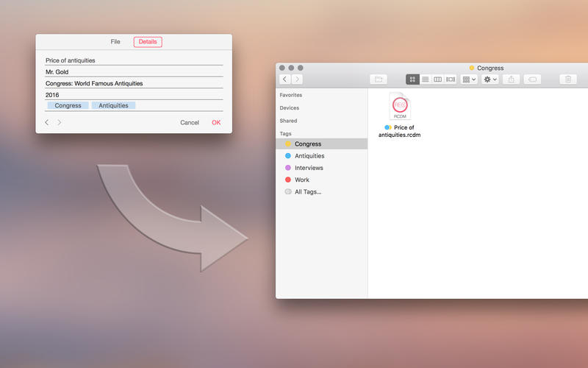
Task: Select the Congress tag in the sidebar
Action: 321,144
